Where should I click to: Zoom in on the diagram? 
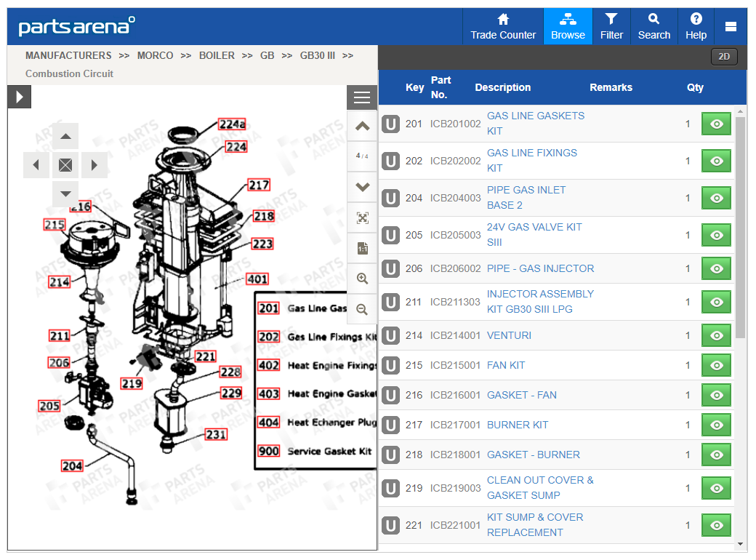pos(362,279)
